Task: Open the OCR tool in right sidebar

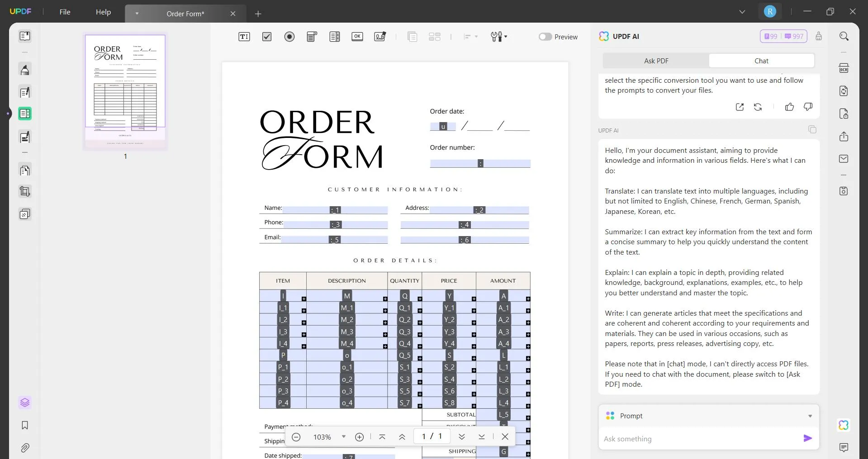Action: point(844,68)
